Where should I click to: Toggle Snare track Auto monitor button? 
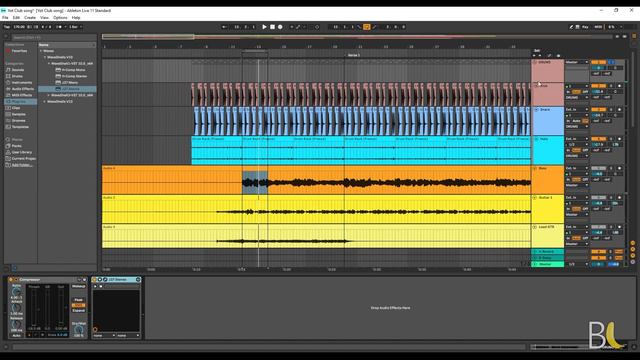pyautogui.click(x=576, y=121)
